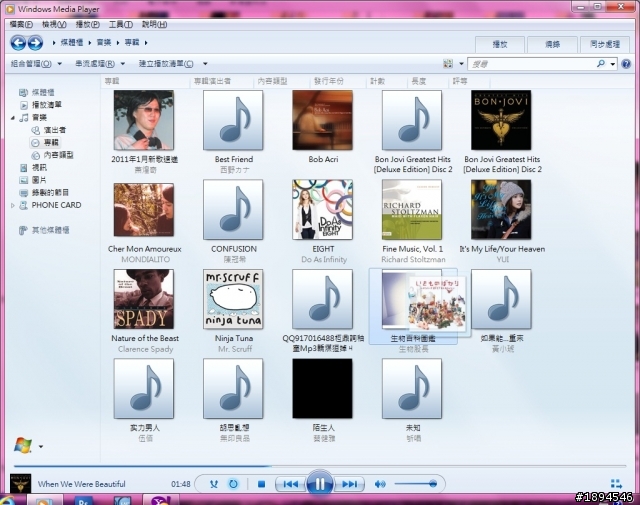Screen dimensions: 640x505
Task: Open the 組合管理(O) dropdown
Action: coord(36,64)
